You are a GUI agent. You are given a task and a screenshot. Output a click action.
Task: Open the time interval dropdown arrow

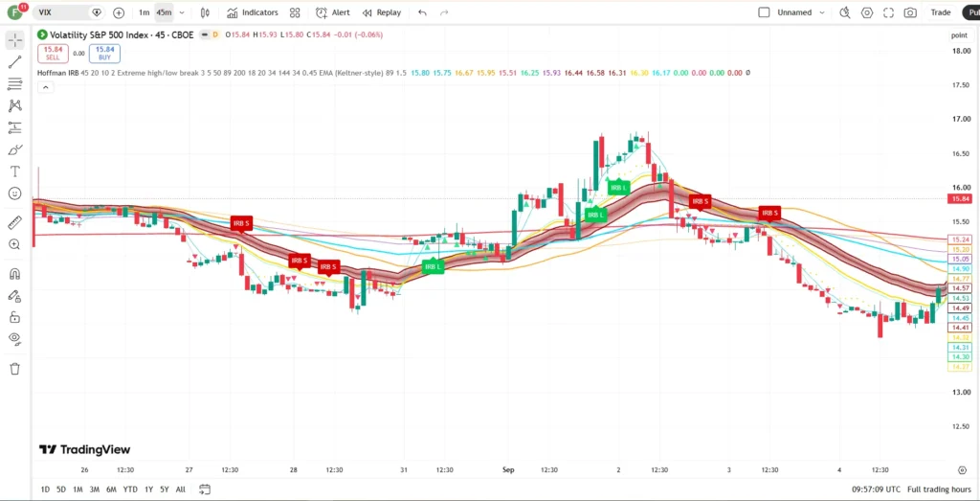[x=182, y=12]
